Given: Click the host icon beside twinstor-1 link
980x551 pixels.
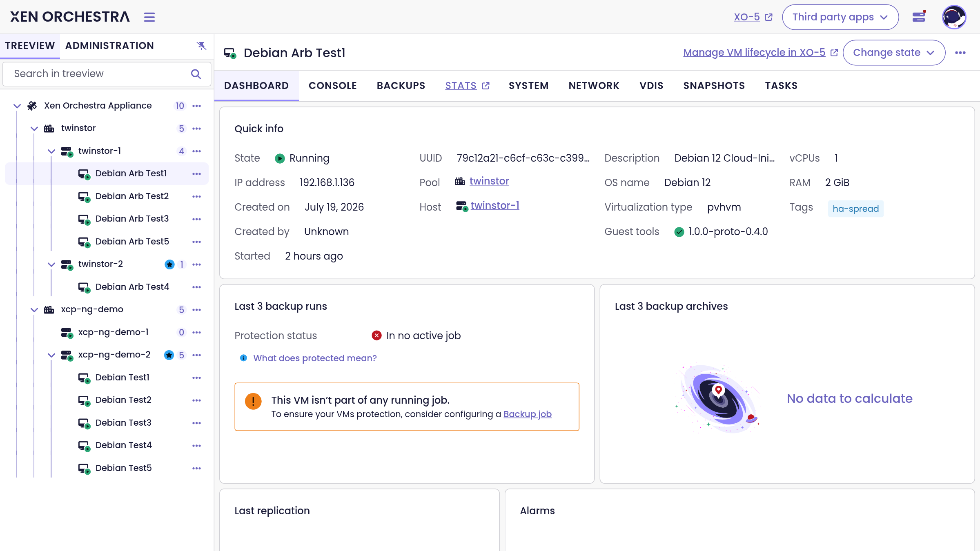Looking at the screenshot, I should pos(462,206).
